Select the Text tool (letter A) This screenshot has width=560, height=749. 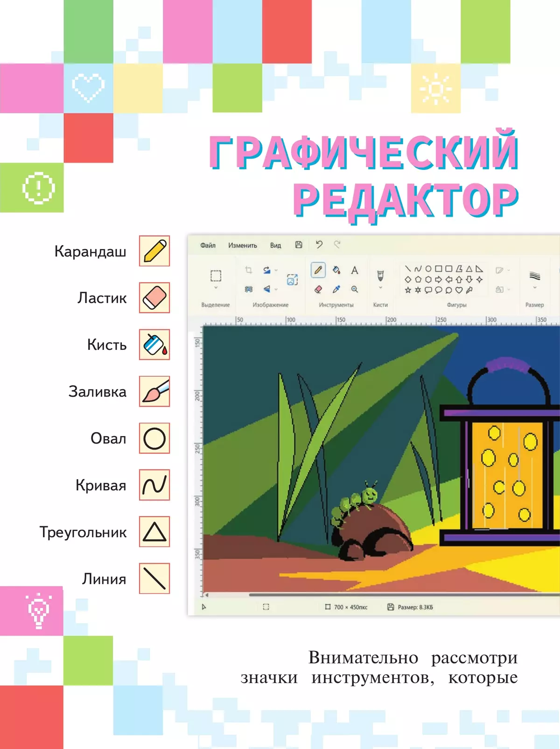tap(355, 270)
